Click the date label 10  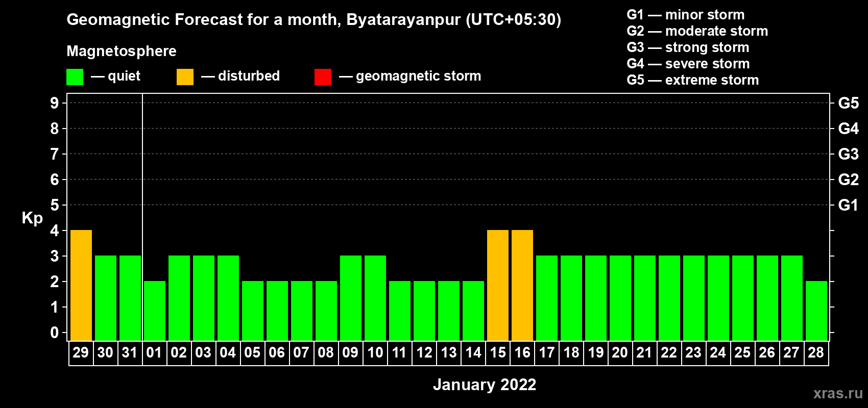[x=375, y=352]
